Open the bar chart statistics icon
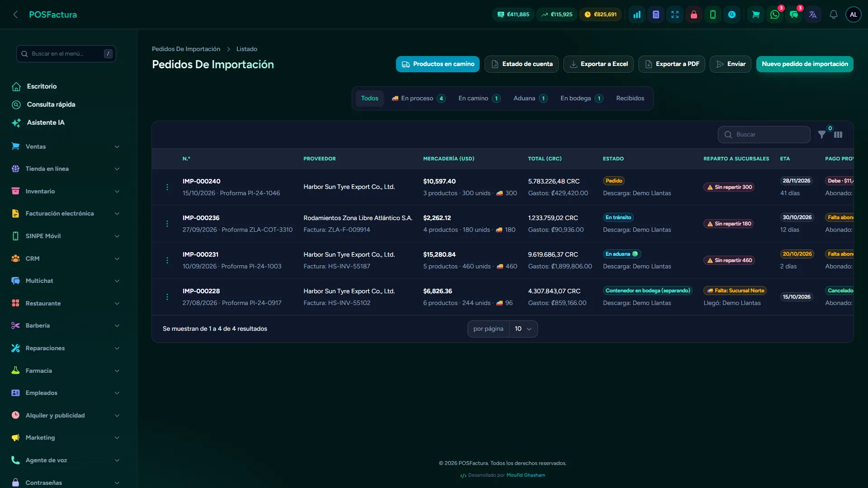This screenshot has height=488, width=868. point(637,14)
